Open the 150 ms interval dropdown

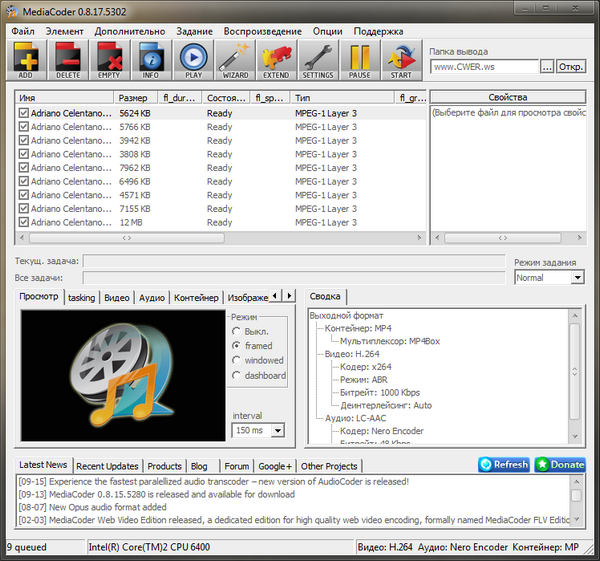[x=258, y=431]
